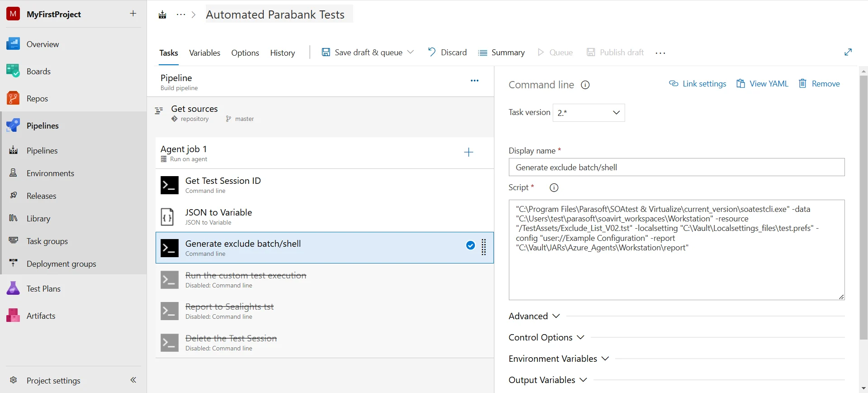Remove the Command line task

819,84
